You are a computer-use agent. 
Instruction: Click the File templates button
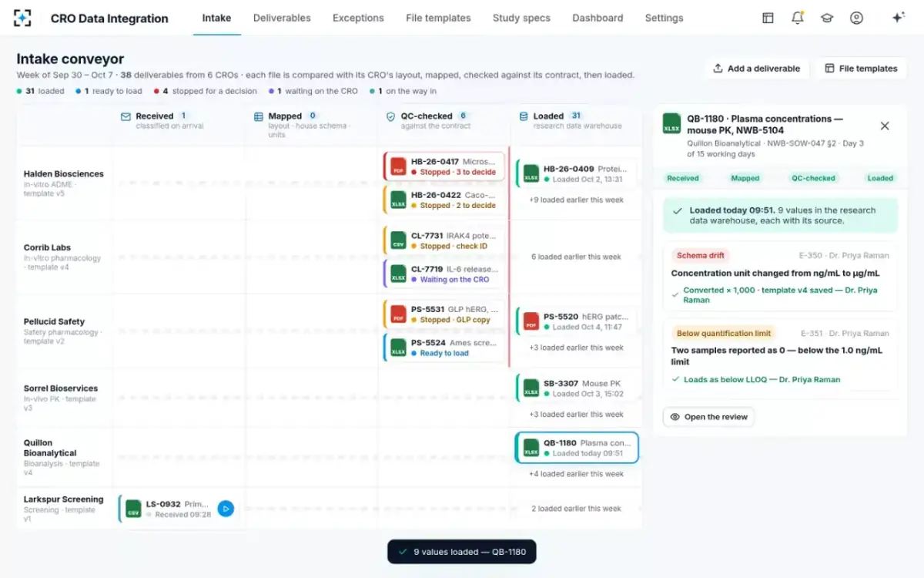pos(861,69)
